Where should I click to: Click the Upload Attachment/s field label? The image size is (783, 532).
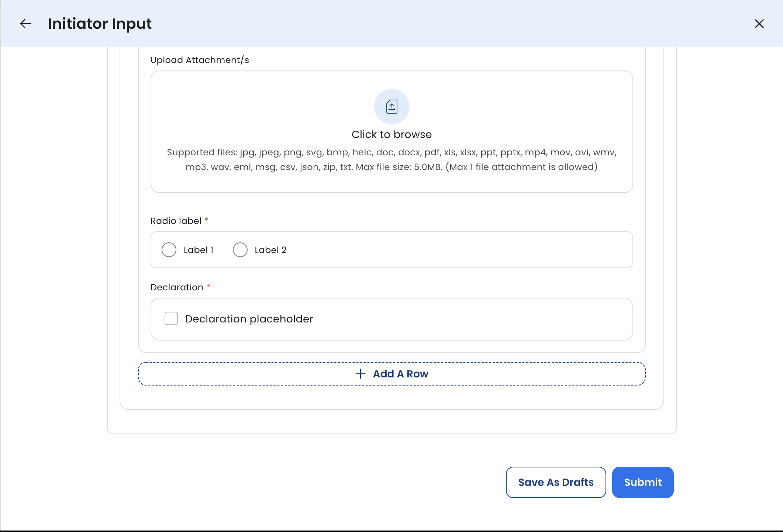[x=200, y=60]
